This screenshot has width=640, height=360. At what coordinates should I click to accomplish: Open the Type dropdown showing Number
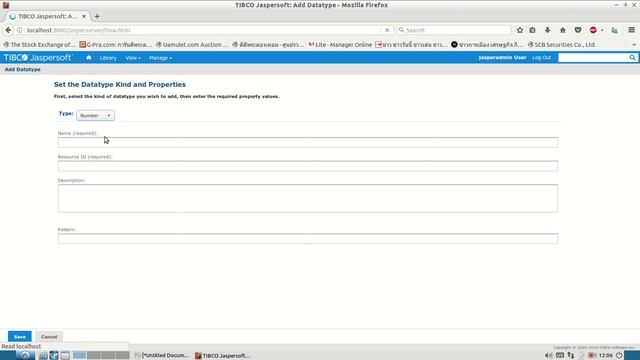tap(95, 116)
